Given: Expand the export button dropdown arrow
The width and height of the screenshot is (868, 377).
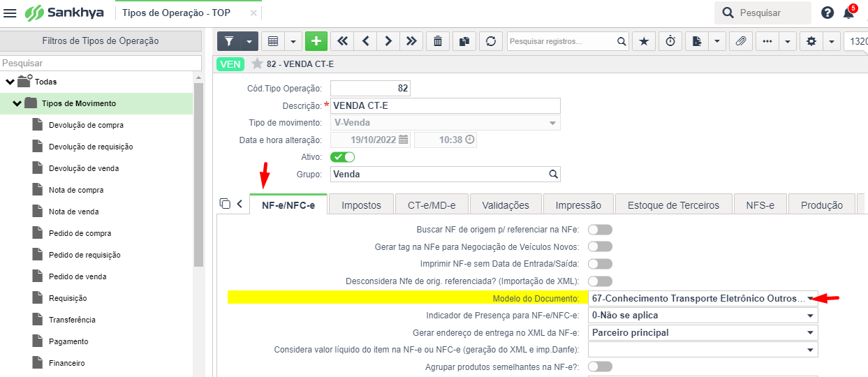Looking at the screenshot, I should click(717, 41).
